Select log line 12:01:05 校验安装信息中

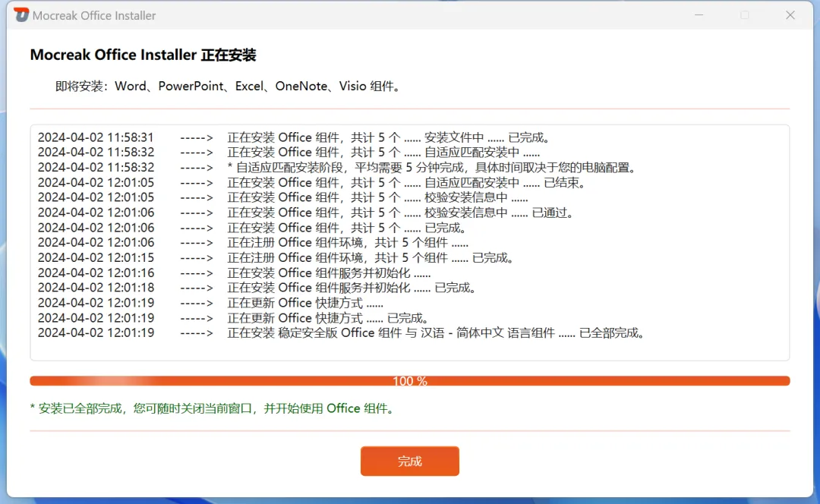pos(283,197)
